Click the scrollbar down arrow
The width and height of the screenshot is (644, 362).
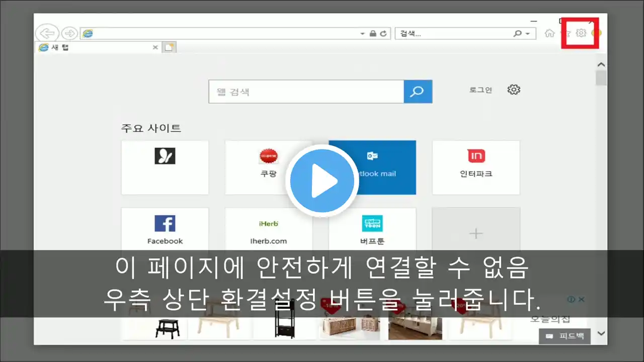(x=601, y=333)
